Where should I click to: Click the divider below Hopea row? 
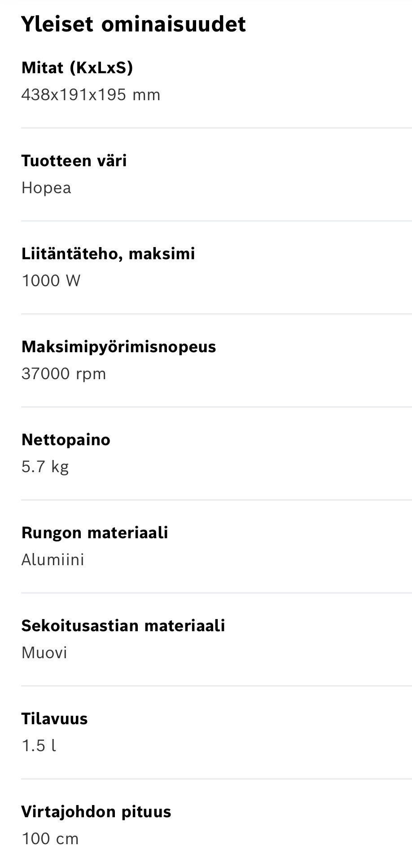(x=216, y=221)
